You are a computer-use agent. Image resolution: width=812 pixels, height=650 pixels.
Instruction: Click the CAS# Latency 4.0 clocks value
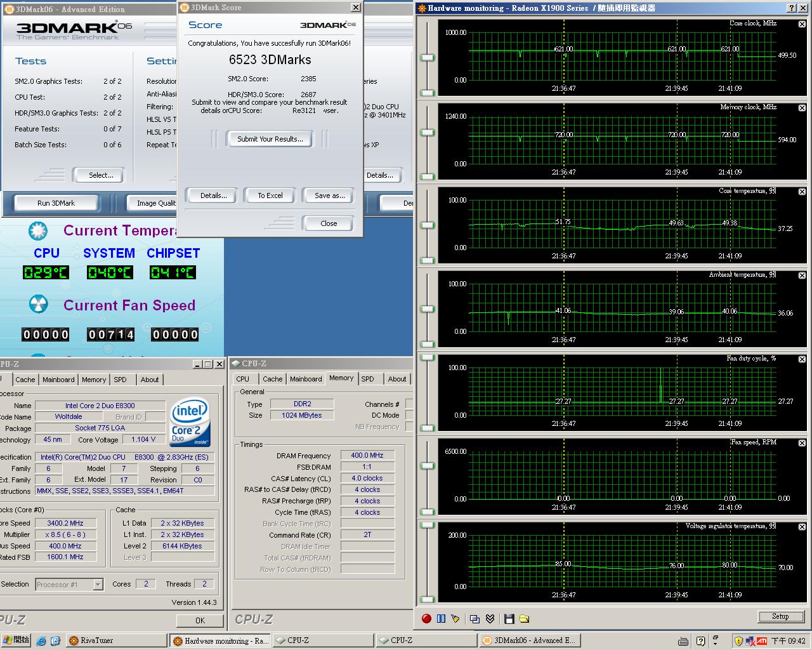click(367, 478)
